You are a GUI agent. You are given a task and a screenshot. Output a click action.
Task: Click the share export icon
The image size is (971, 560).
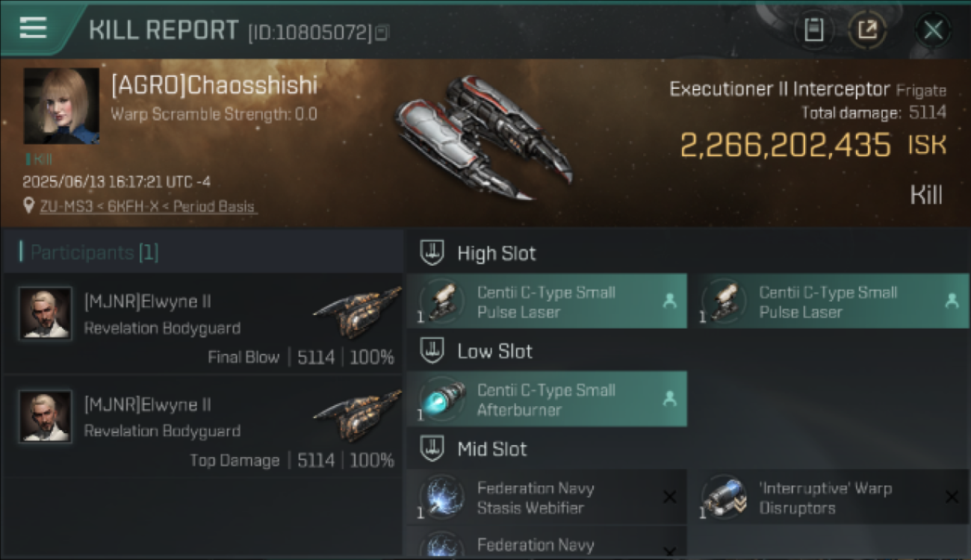pyautogui.click(x=866, y=31)
